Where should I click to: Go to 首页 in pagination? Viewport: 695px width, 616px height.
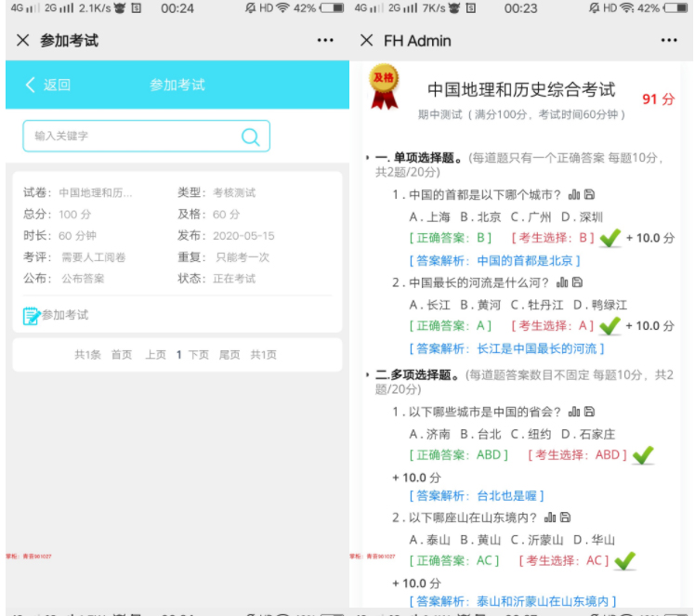click(122, 355)
